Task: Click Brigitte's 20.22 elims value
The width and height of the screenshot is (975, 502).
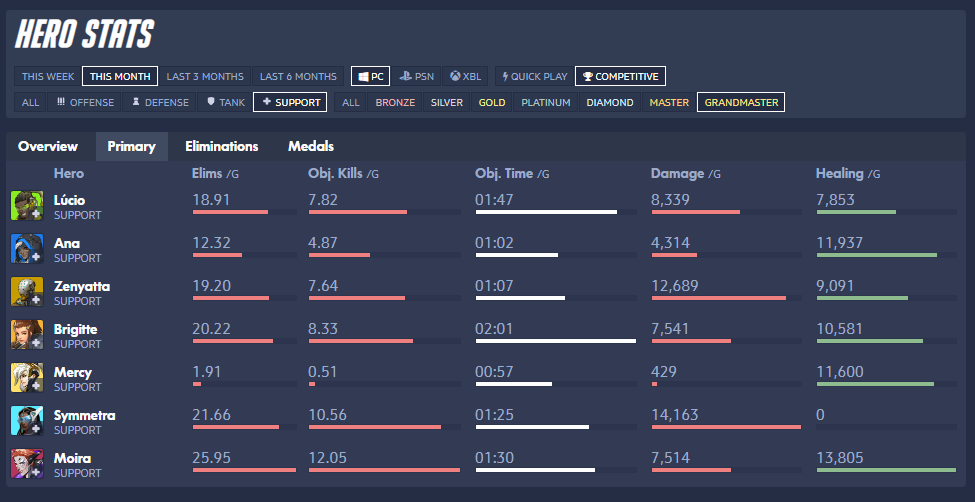Action: click(211, 329)
